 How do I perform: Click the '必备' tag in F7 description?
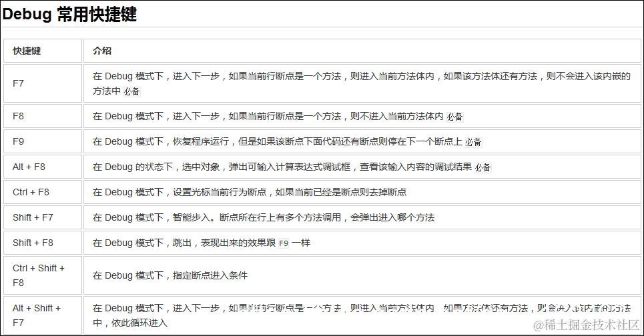click(x=132, y=91)
